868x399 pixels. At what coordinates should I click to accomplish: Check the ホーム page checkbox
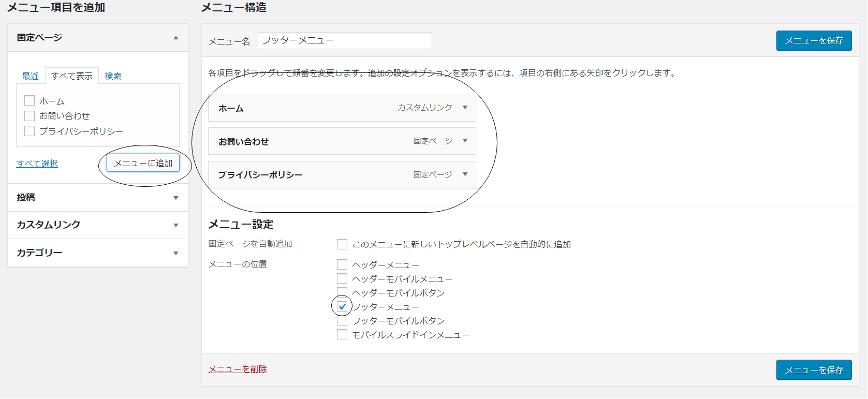(x=30, y=101)
